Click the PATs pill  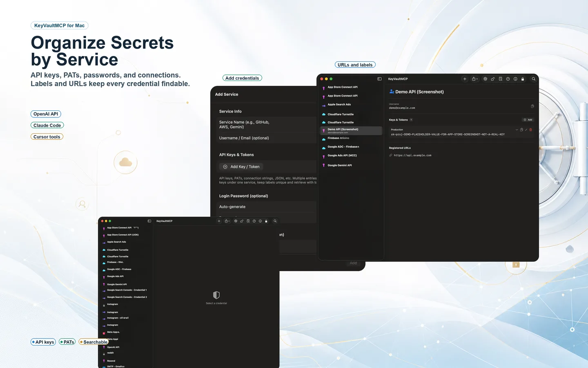tap(67, 342)
